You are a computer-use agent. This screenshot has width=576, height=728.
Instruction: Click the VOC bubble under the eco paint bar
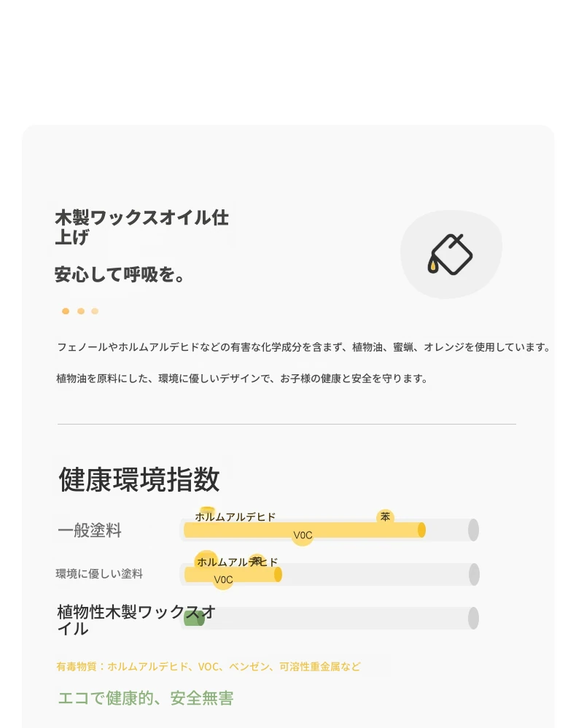pos(223,579)
